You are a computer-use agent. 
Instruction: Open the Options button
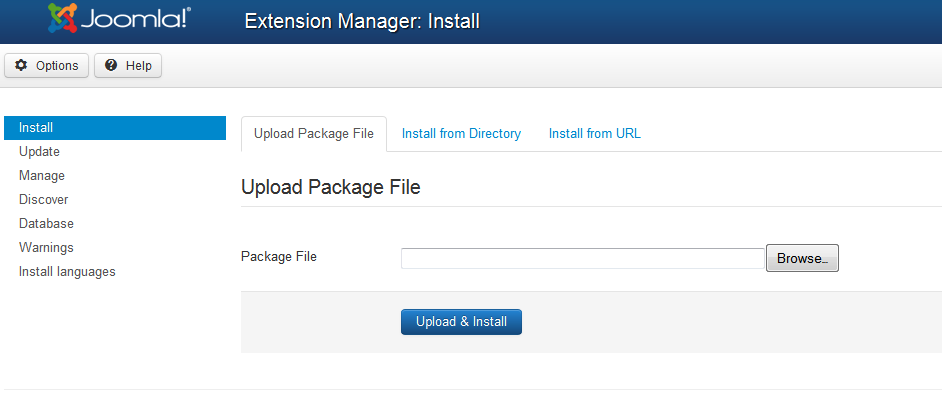(47, 66)
